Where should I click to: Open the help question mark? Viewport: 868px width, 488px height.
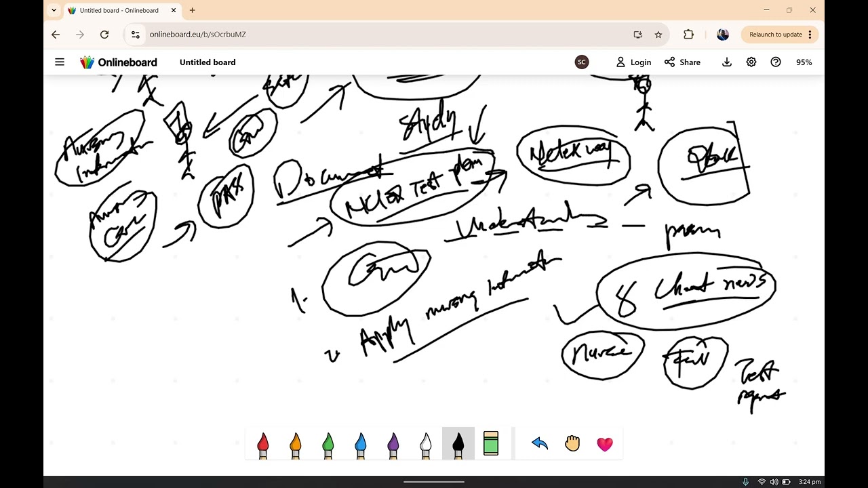776,62
